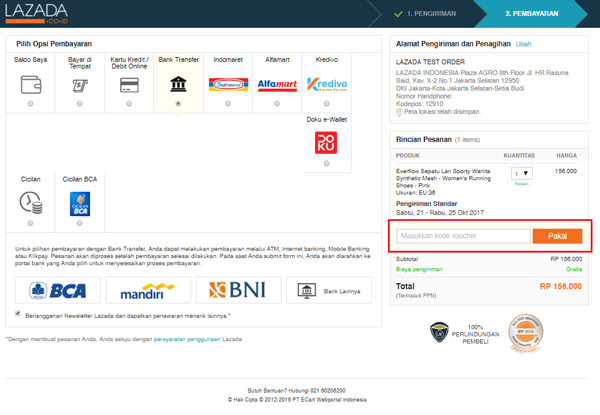Screen dimensions: 600x415
Task: Untick the Lazada newsletter subscription checkbox
Action: [x=18, y=314]
